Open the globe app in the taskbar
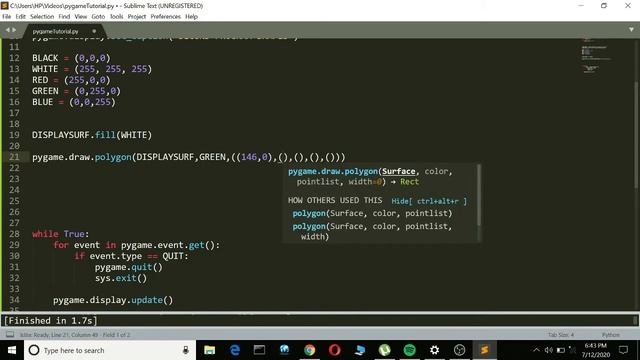This screenshot has height=360, width=640. coord(284,350)
